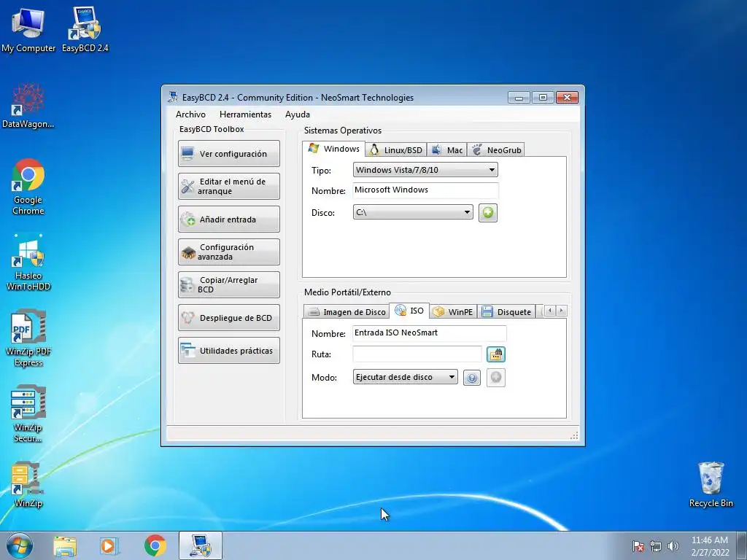747x560 pixels.
Task: Select the ISO media tab
Action: tap(409, 311)
